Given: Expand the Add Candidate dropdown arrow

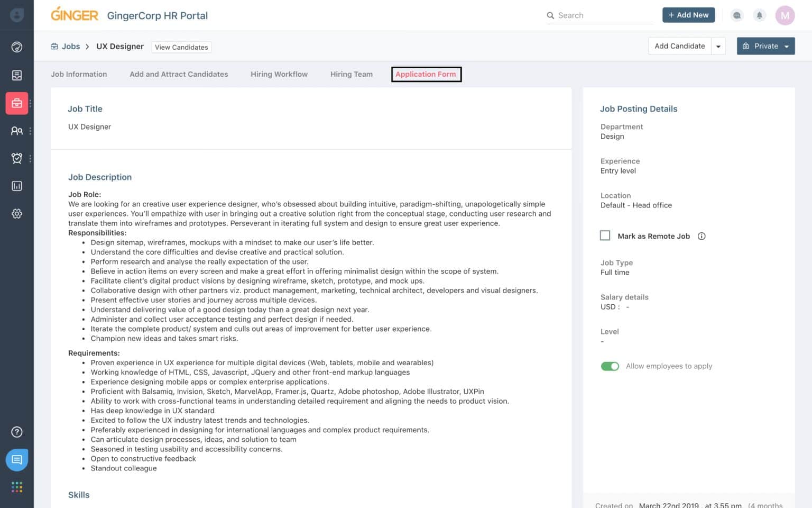Looking at the screenshot, I should 718,47.
